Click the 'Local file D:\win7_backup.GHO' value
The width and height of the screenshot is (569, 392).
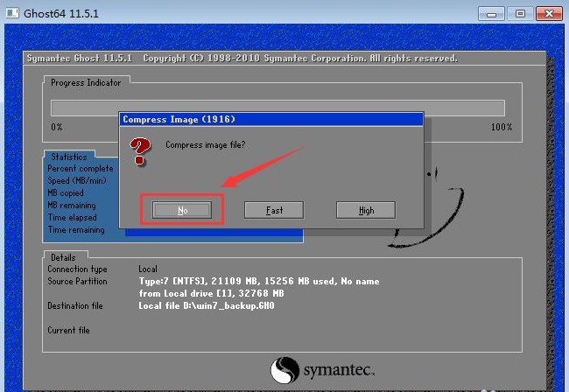[x=207, y=306]
